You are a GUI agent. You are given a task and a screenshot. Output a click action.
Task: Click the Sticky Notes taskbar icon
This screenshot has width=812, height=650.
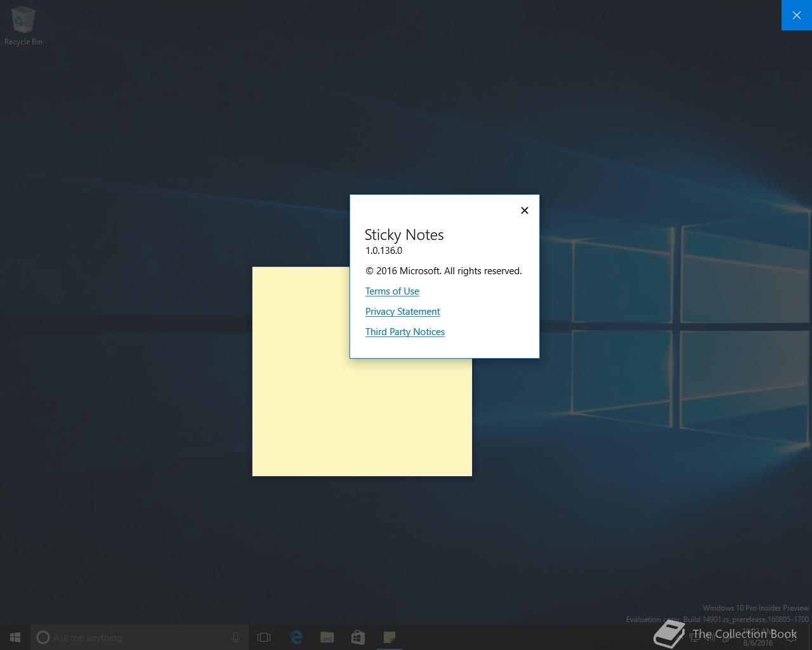[x=390, y=637]
